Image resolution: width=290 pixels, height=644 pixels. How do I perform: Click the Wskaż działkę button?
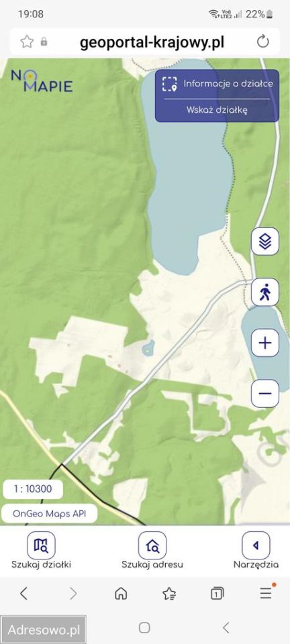217,110
